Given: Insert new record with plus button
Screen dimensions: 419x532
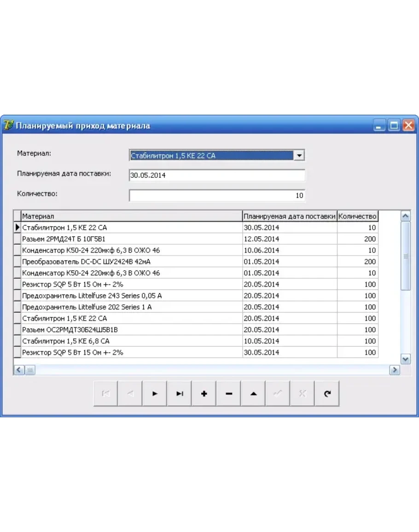Looking at the screenshot, I should [204, 393].
